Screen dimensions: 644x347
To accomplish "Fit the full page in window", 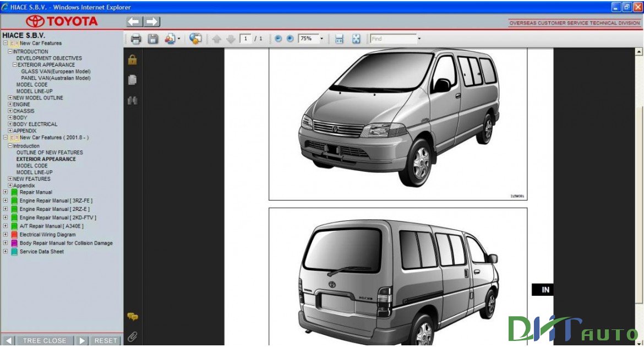I will pyautogui.click(x=357, y=39).
